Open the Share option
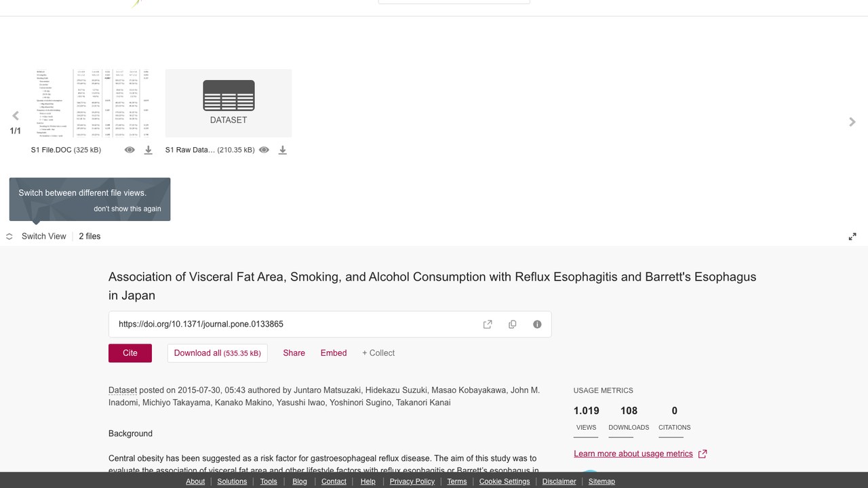Viewport: 868px width, 488px height. (x=294, y=353)
